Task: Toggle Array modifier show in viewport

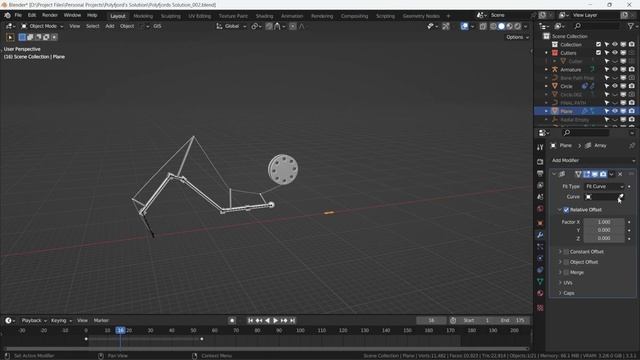Action: coord(595,174)
